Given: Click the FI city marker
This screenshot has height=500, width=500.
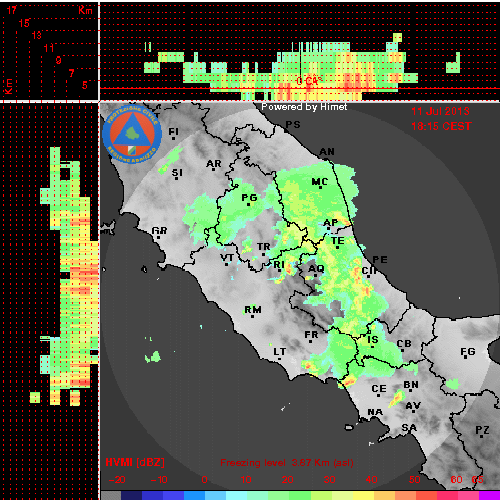Looking at the screenshot, I should [x=173, y=138].
